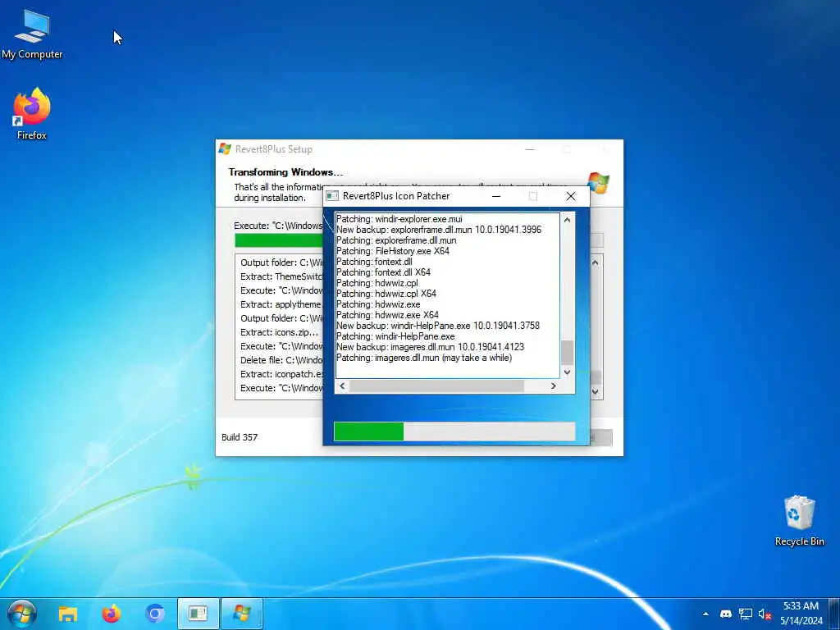Click 'Extract: icons.zip...' in setup log
This screenshot has height=630, width=840.
[279, 332]
